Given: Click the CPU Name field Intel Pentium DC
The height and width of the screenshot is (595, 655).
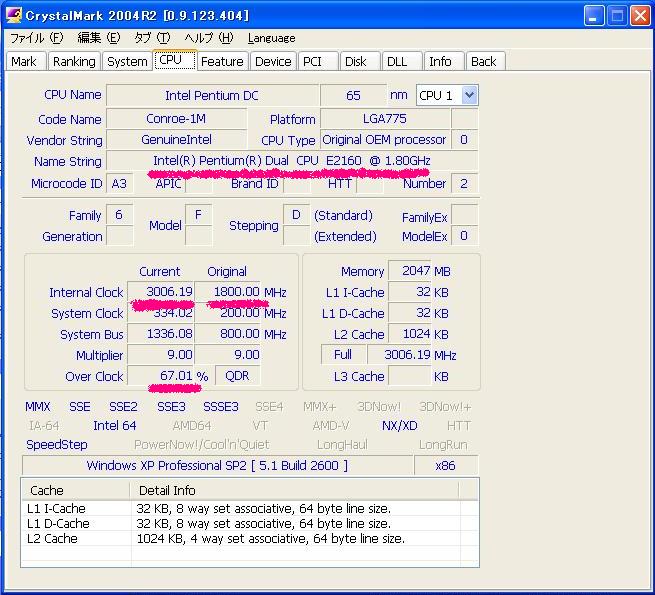Looking at the screenshot, I should [212, 95].
